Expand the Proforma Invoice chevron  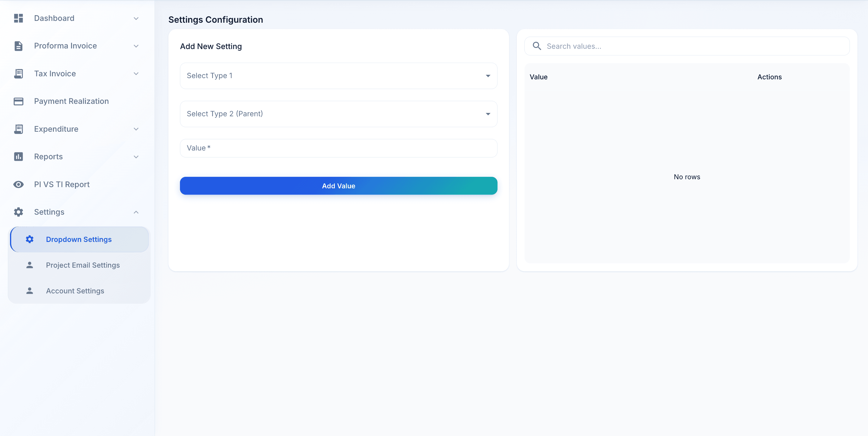(x=136, y=46)
